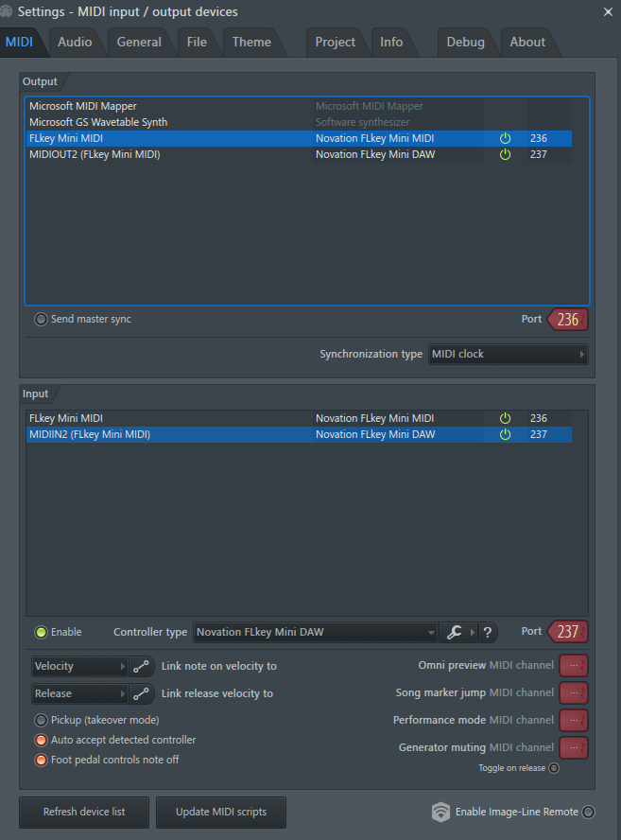The height and width of the screenshot is (840, 621).
Task: Click the input Port 237 field
Action: pos(568,632)
